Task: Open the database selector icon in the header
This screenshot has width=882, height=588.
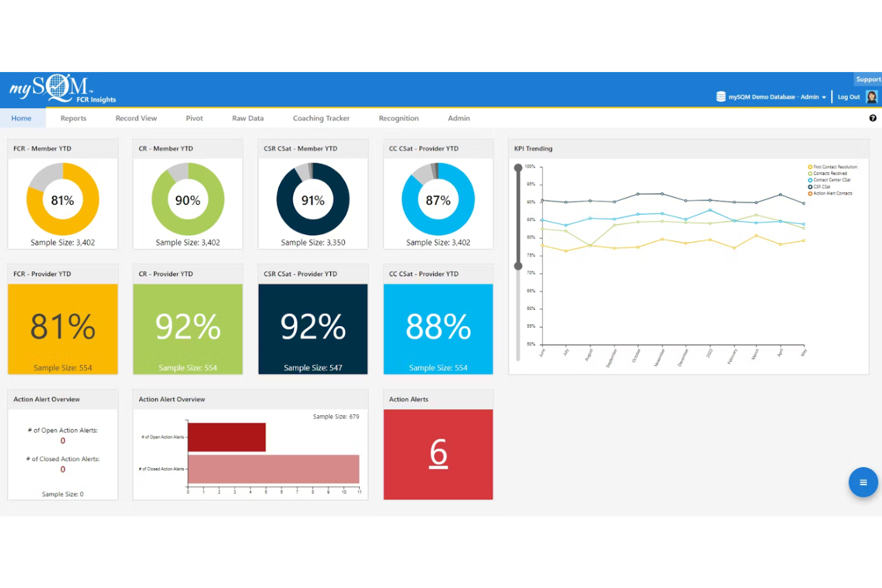Action: pyautogui.click(x=719, y=97)
